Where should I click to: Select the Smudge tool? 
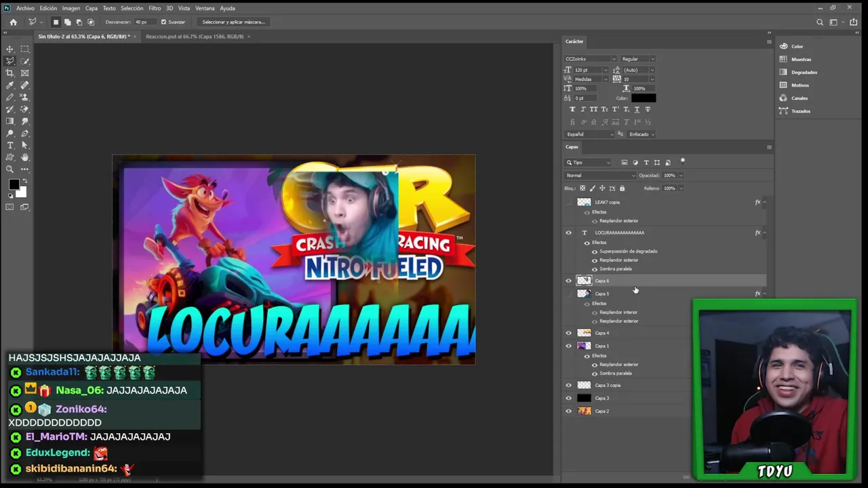25,121
